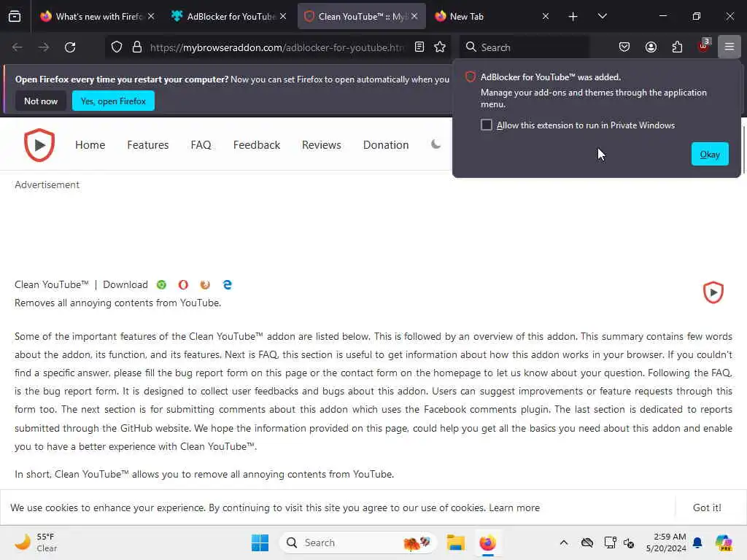Screen dimensions: 747x560
Task: Open network display icon in system tray
Action: pyautogui.click(x=610, y=542)
